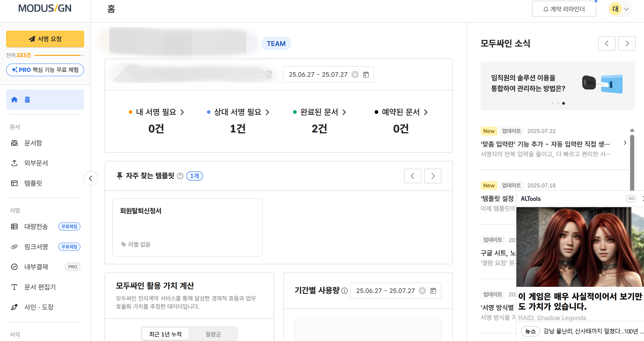Open the 회원탈퇴신청서 template card
This screenshot has height=341, width=644.
[x=187, y=227]
